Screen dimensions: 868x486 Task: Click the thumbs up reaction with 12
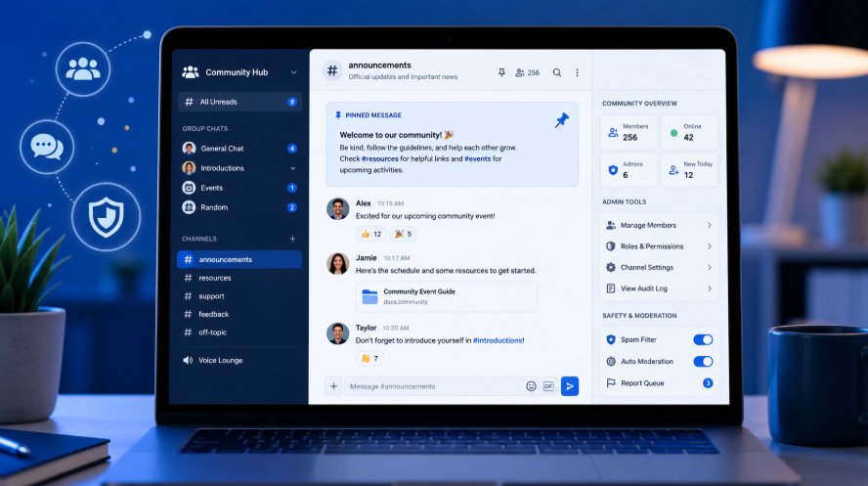[370, 234]
